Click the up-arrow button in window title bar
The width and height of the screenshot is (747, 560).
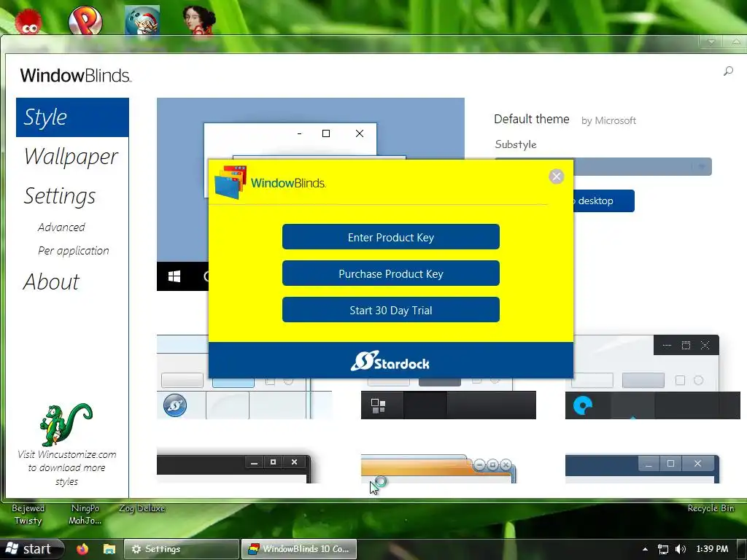[x=736, y=42]
